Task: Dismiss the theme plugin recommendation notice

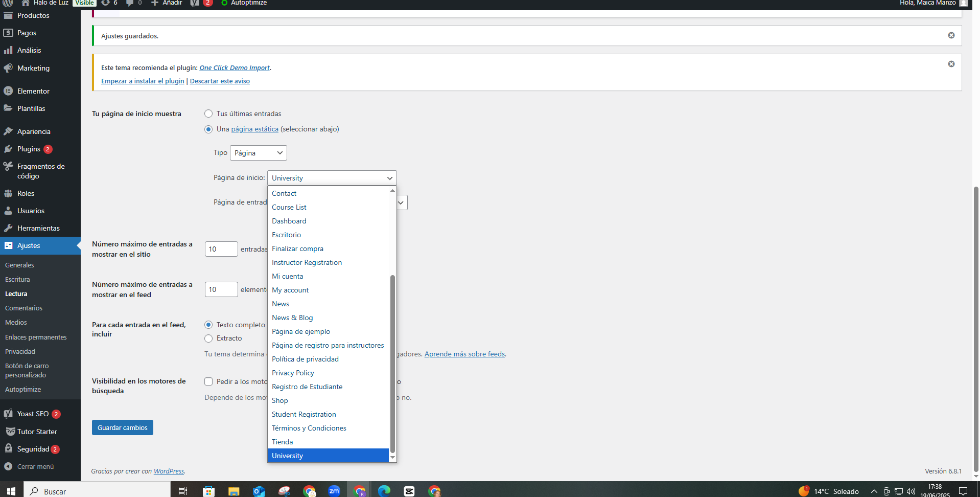Action: pyautogui.click(x=951, y=64)
